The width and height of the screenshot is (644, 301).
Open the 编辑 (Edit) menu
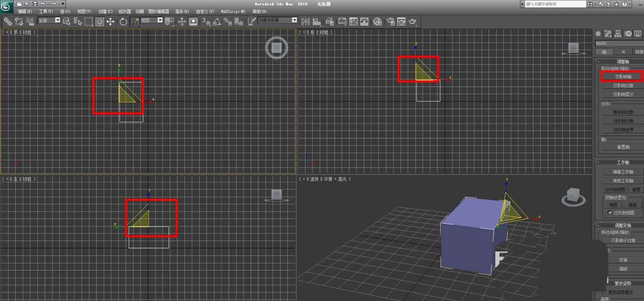coord(25,12)
